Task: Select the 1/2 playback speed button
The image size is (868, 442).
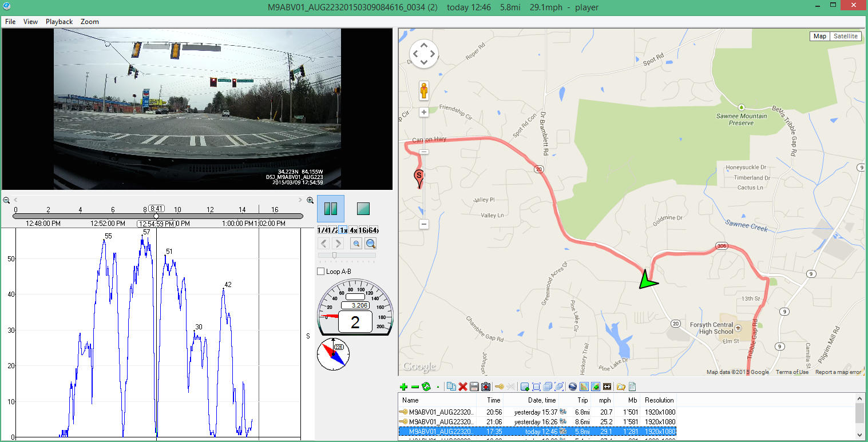Action: coord(332,230)
